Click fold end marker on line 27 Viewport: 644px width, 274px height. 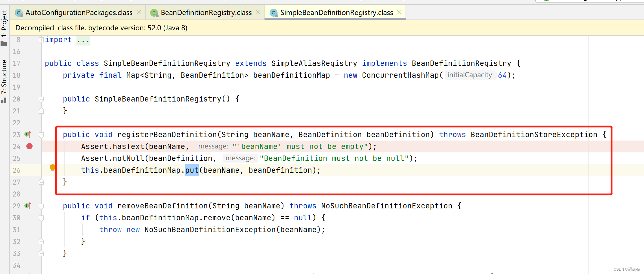click(x=41, y=182)
